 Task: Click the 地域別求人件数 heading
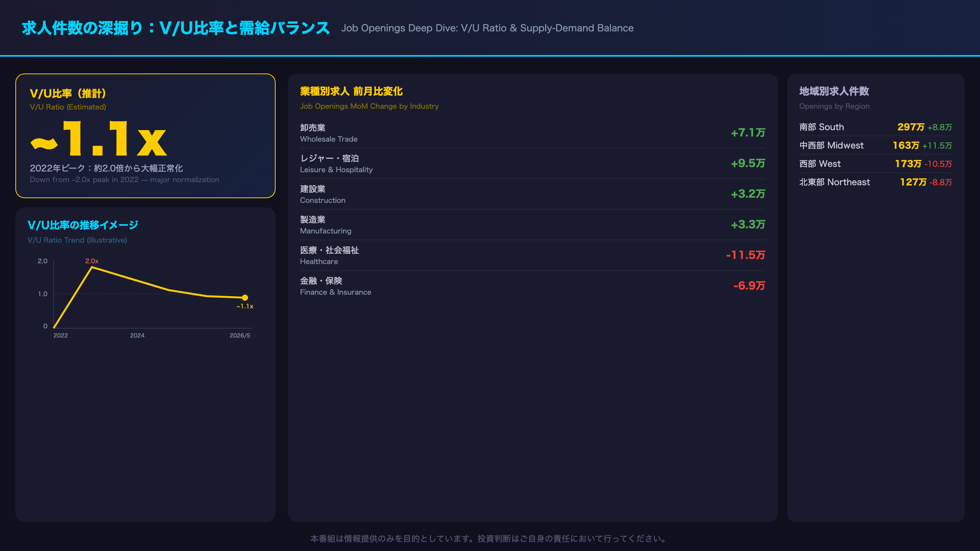pos(834,91)
